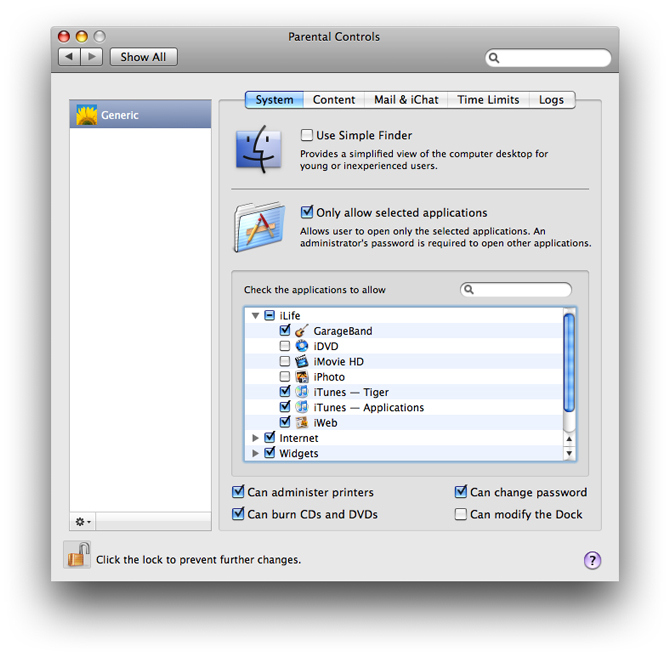Disable Can change password
670x656 pixels.
tap(461, 492)
